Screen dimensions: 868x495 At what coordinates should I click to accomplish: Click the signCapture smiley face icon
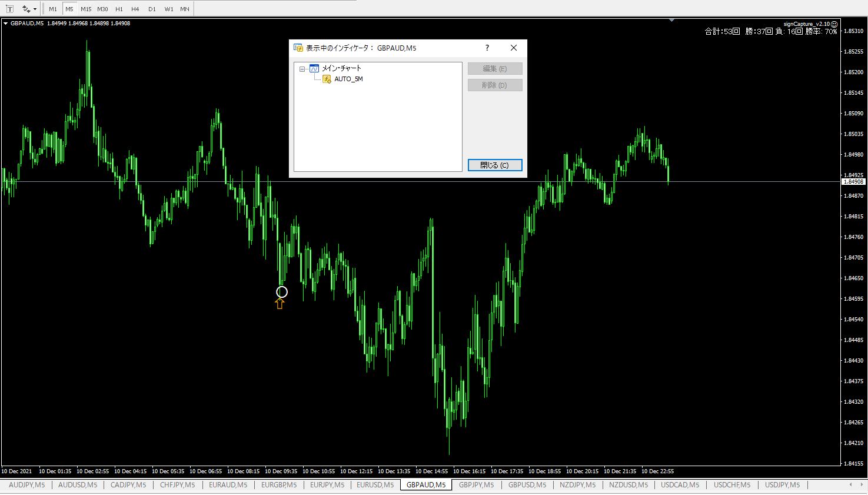coord(834,24)
